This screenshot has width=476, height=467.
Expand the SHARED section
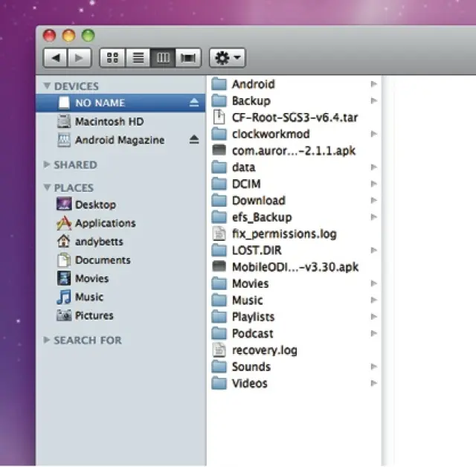(x=48, y=164)
